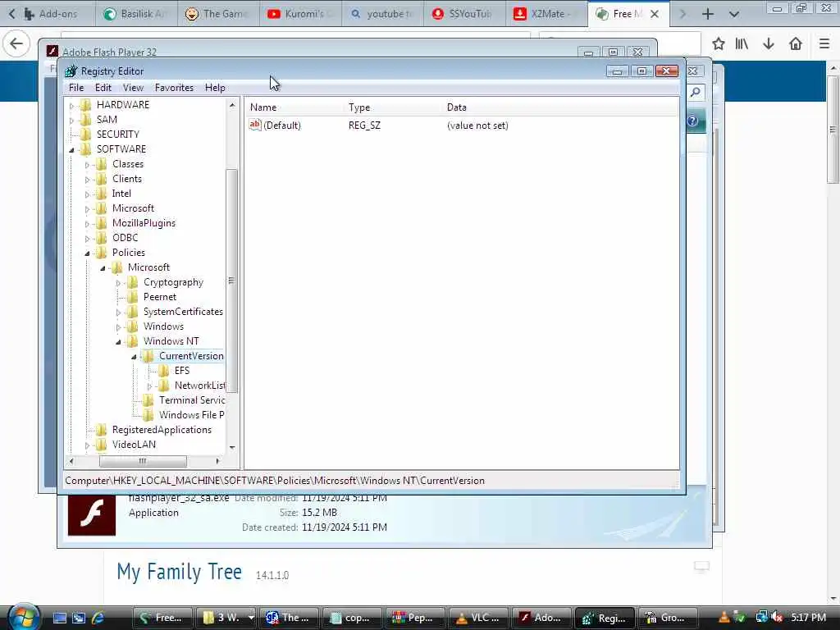Click the tree pane vertical scrollbar thumb
Viewport: 840px width, 630px height.
pos(231,281)
